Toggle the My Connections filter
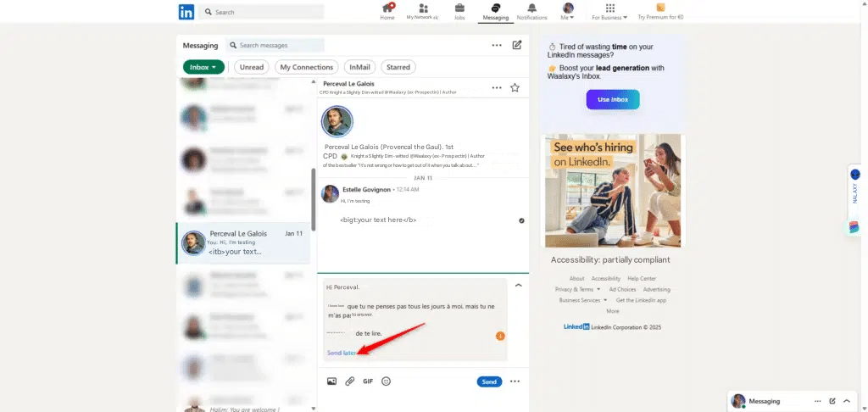Image resolution: width=868 pixels, height=412 pixels. click(x=306, y=67)
